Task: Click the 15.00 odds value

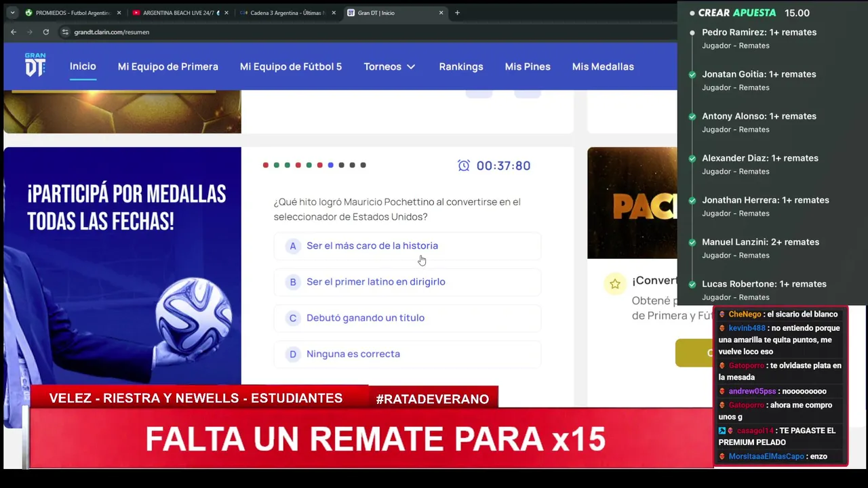Action: [x=797, y=13]
